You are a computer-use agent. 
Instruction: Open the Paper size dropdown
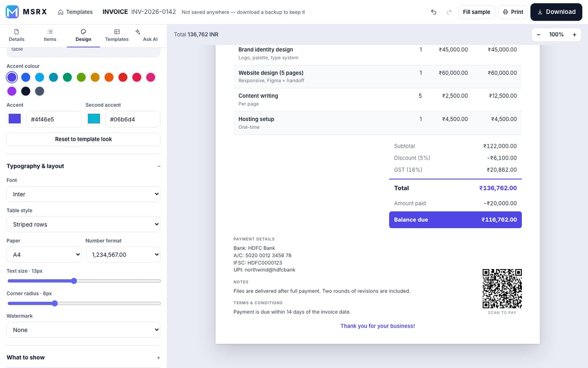click(x=44, y=254)
